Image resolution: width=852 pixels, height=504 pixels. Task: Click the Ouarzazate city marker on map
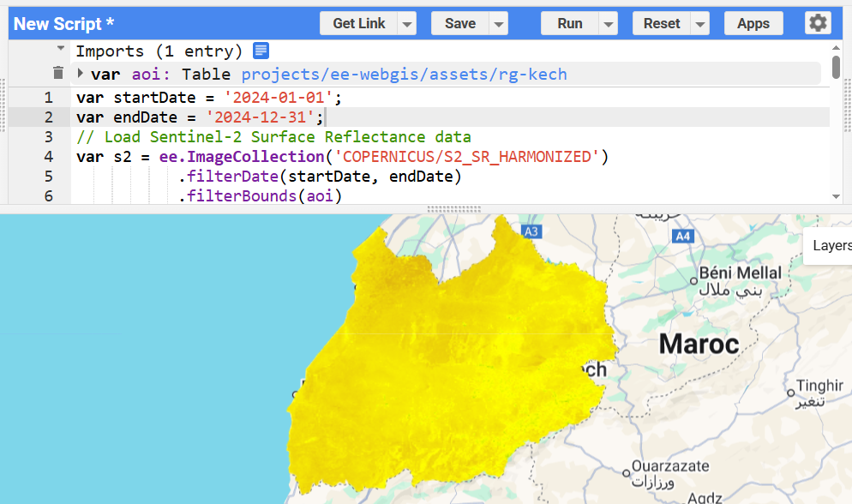click(x=625, y=473)
